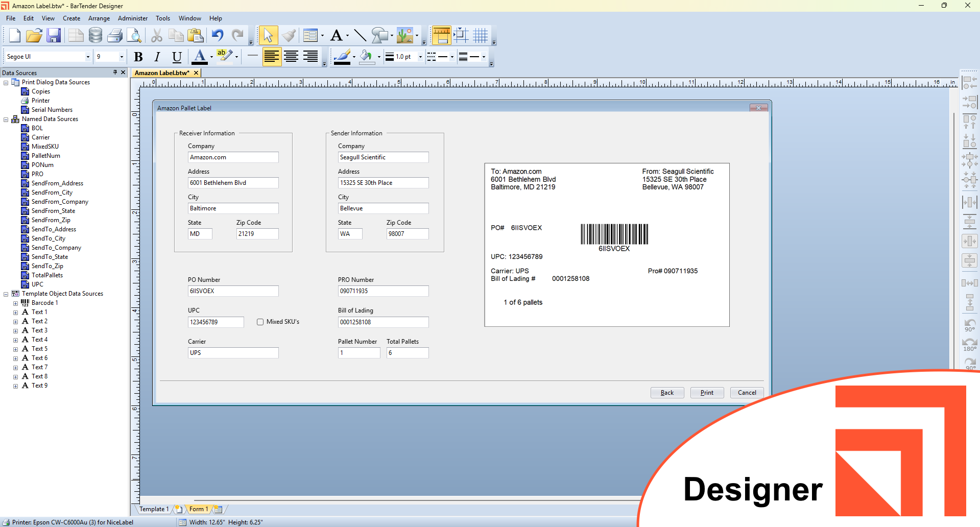
Task: Open highlight color picker arrow
Action: coord(236,57)
